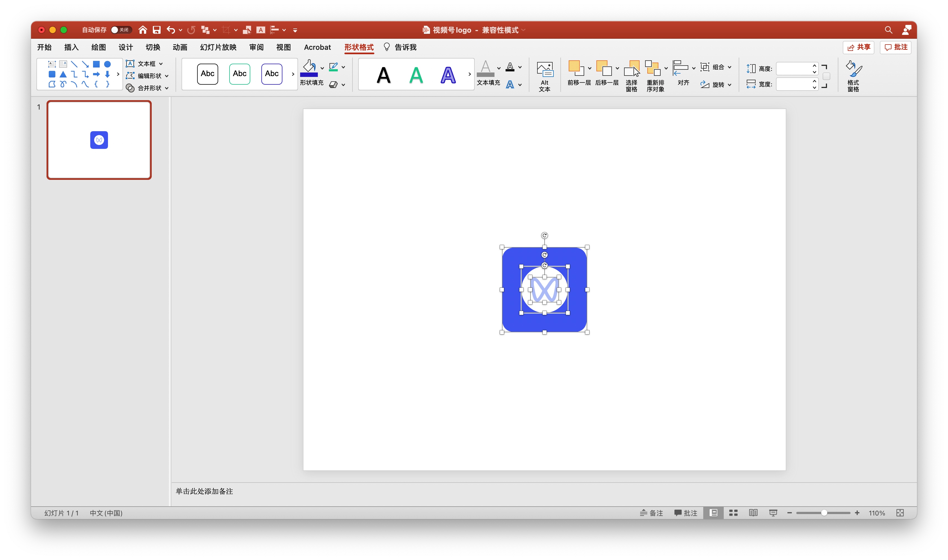Expand the Shape Fill (形状填充) color arrow
The height and width of the screenshot is (560, 948).
(x=322, y=68)
